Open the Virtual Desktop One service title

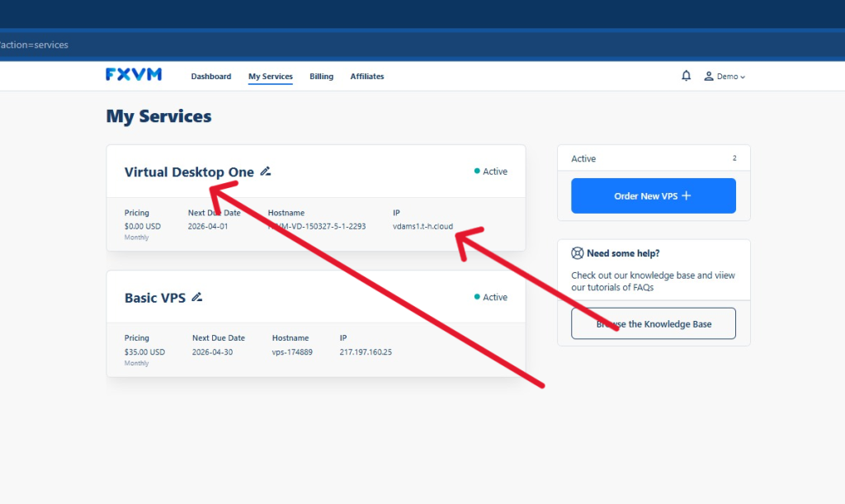click(189, 172)
